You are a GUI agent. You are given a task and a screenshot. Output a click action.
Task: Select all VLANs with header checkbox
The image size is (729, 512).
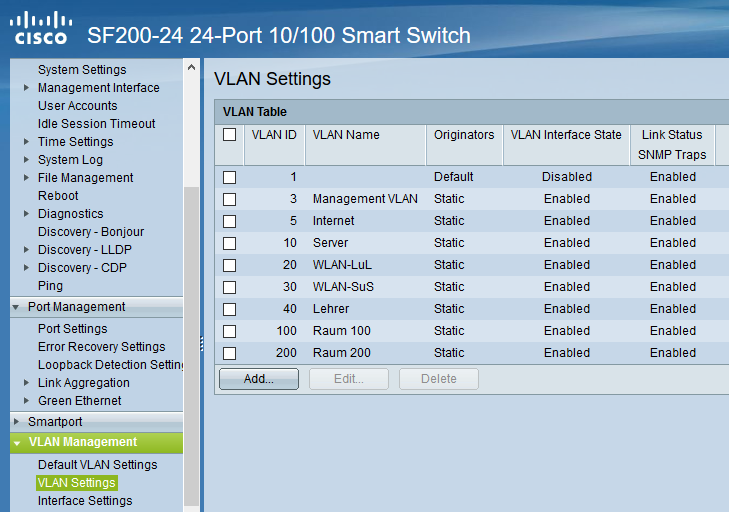point(229,135)
